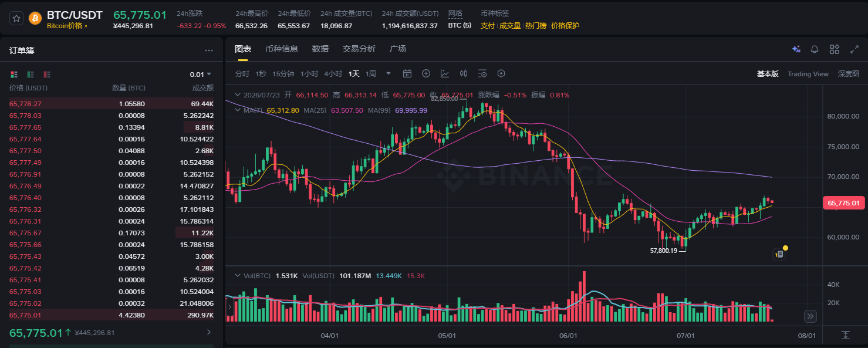Click the 热门榜 coin tag
Screen dimensions: 868x348
(536, 26)
